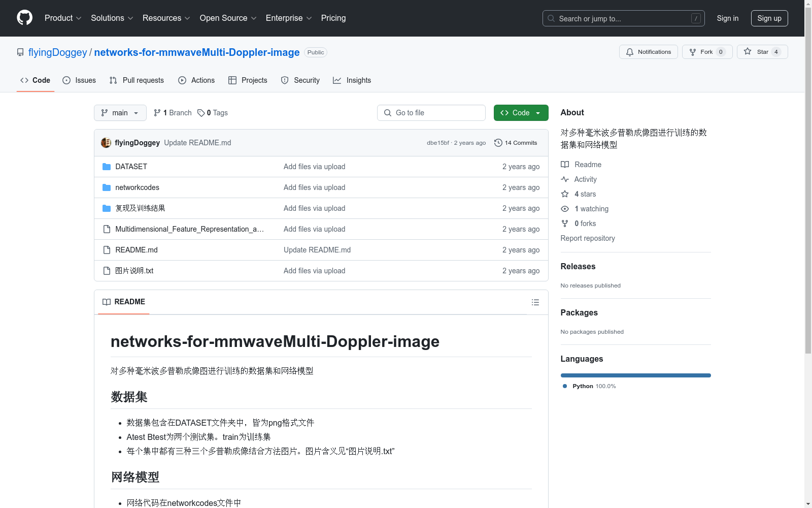The image size is (812, 508).
Task: Switch to the Issues tab
Action: point(79,80)
